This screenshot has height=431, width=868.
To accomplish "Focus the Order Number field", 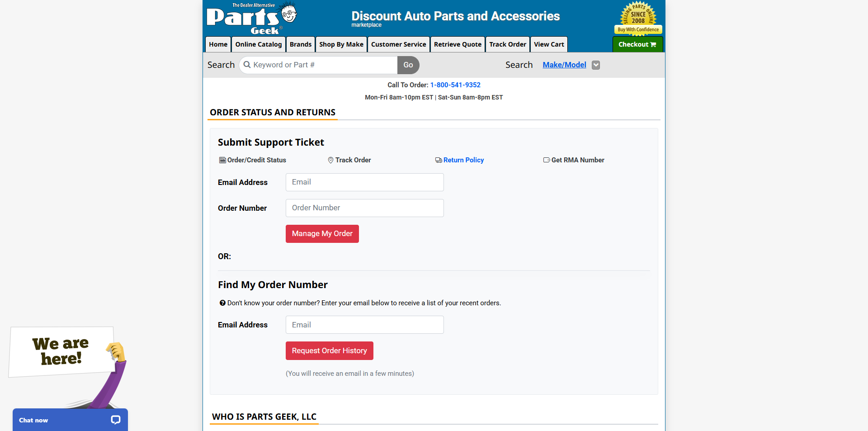I will click(365, 208).
